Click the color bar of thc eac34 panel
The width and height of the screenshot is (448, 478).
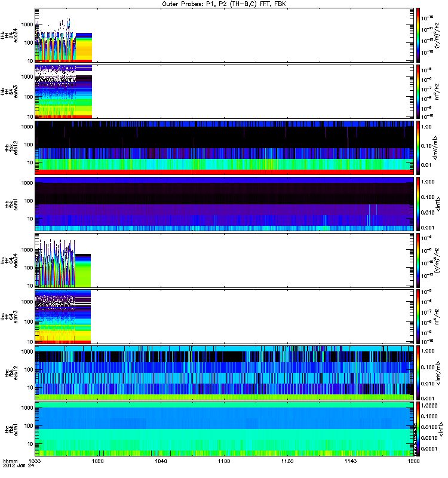coord(418,261)
